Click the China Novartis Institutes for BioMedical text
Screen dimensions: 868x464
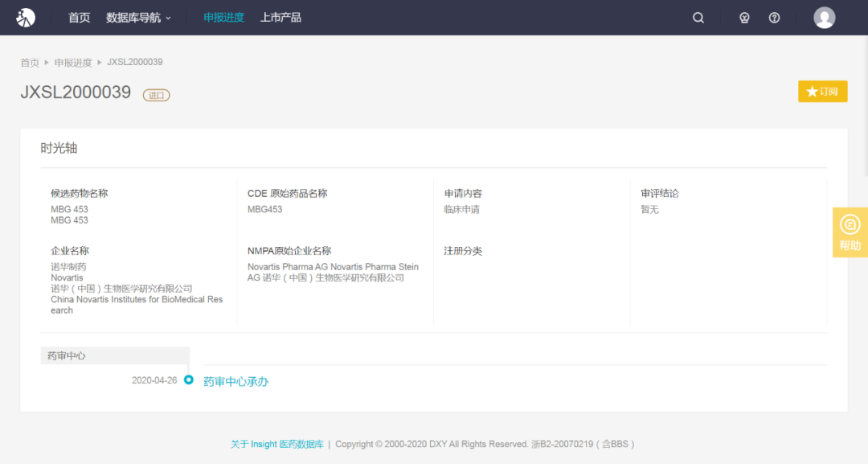tap(137, 305)
